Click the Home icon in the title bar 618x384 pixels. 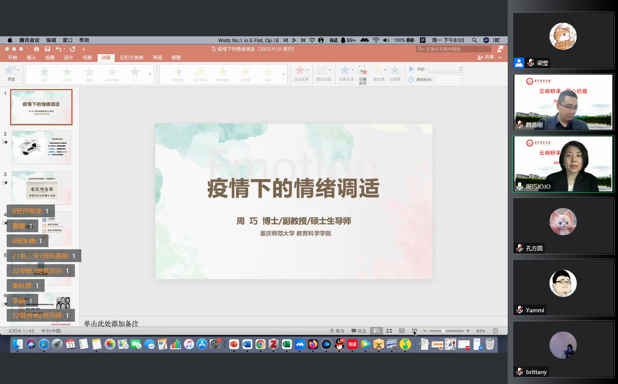36,49
